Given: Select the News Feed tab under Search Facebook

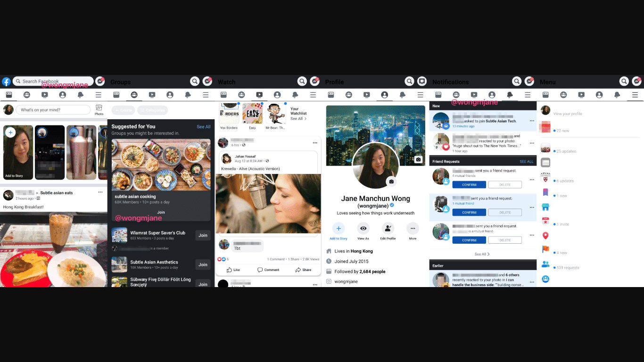Looking at the screenshot, I should [9, 95].
